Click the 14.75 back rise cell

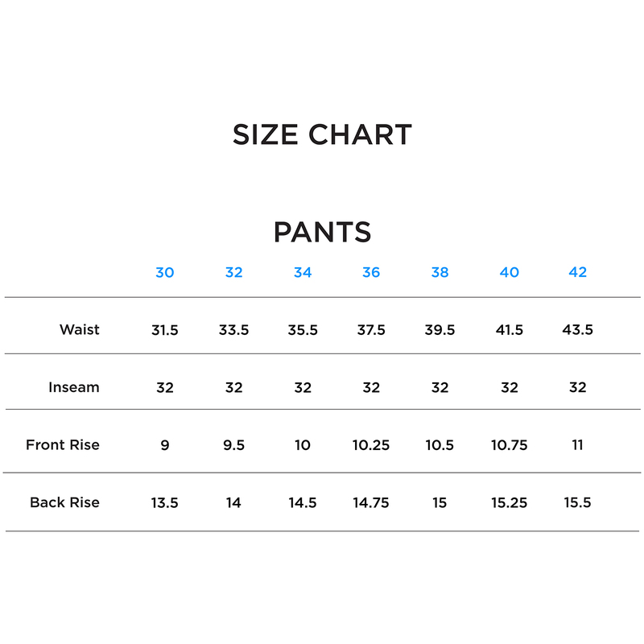pos(371,503)
